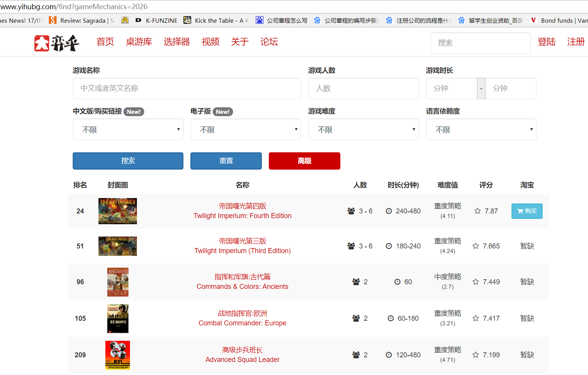Viewport: 588px width, 375px height.
Task: Click Commands & Colors: Ancients cover thumbnail
Action: 118,282
